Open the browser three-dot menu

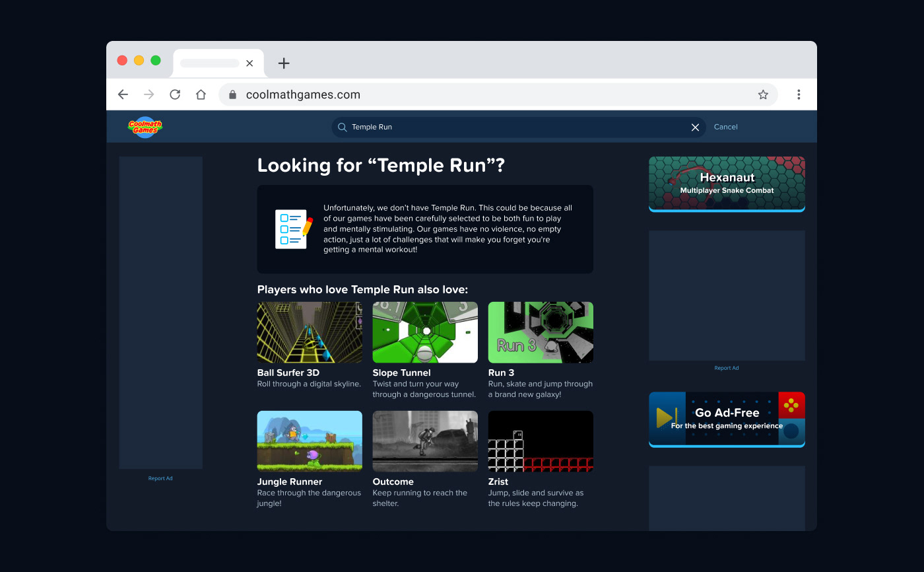799,94
